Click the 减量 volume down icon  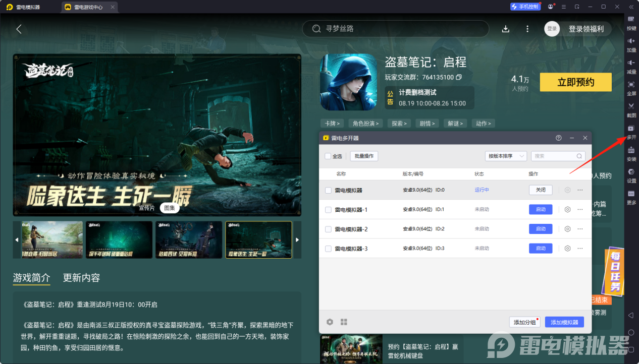(x=631, y=62)
